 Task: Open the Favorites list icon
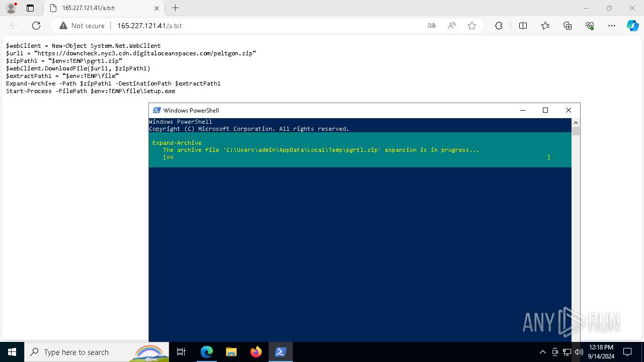[545, 26]
